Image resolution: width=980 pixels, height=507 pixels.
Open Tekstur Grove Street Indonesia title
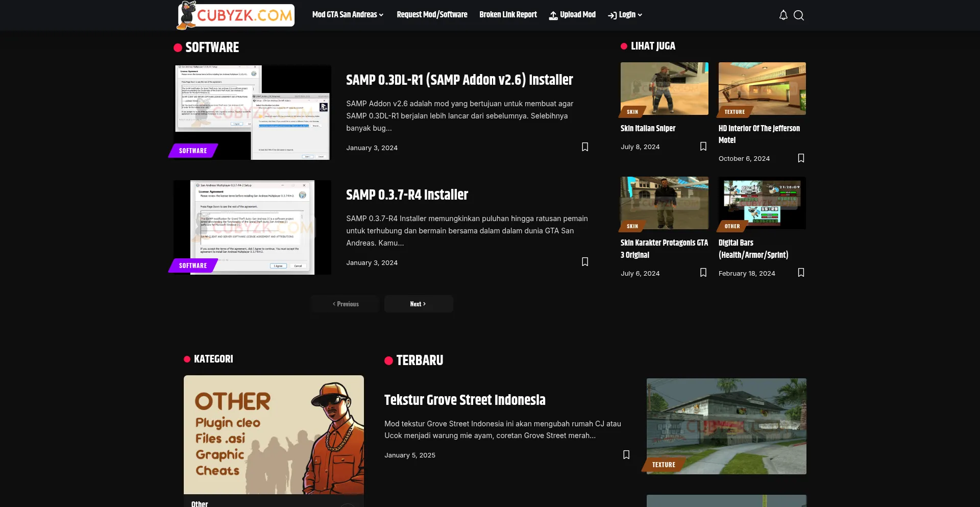[x=465, y=400]
